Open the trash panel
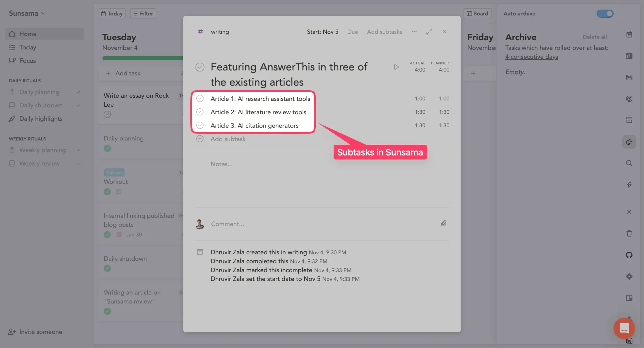Image resolution: width=644 pixels, height=348 pixels. tap(629, 234)
